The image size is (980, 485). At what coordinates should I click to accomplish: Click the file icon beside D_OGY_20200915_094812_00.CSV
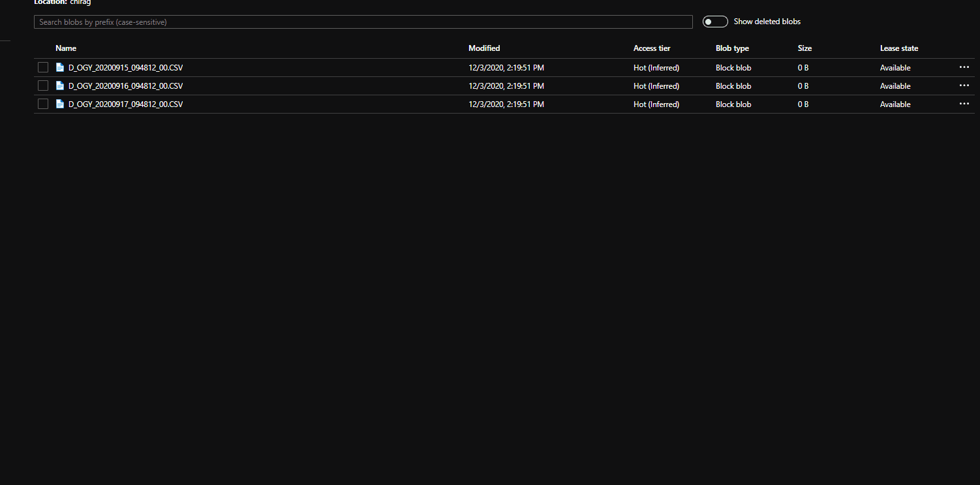pyautogui.click(x=59, y=67)
